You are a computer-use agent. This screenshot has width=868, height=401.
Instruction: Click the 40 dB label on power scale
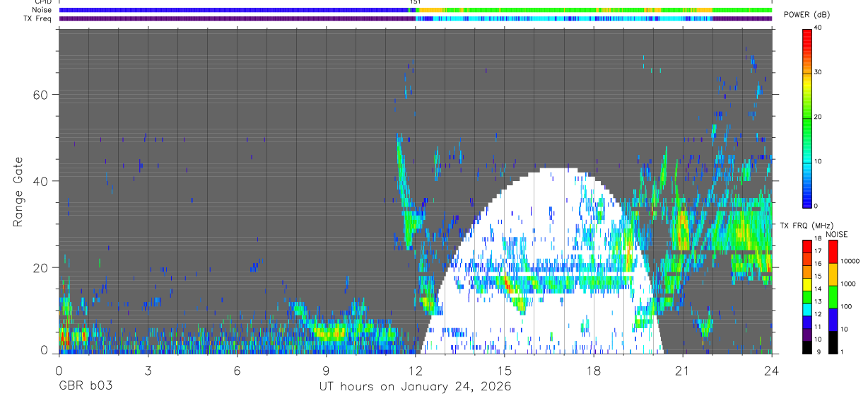[819, 28]
